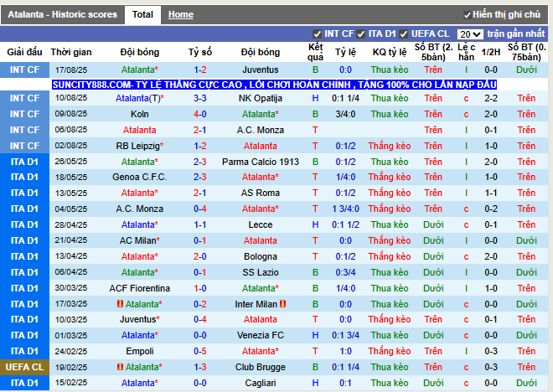Viewport: 553px width, 392px height.
Task: Click the Số BT (2.5bàn) column header
Action: [x=433, y=52]
